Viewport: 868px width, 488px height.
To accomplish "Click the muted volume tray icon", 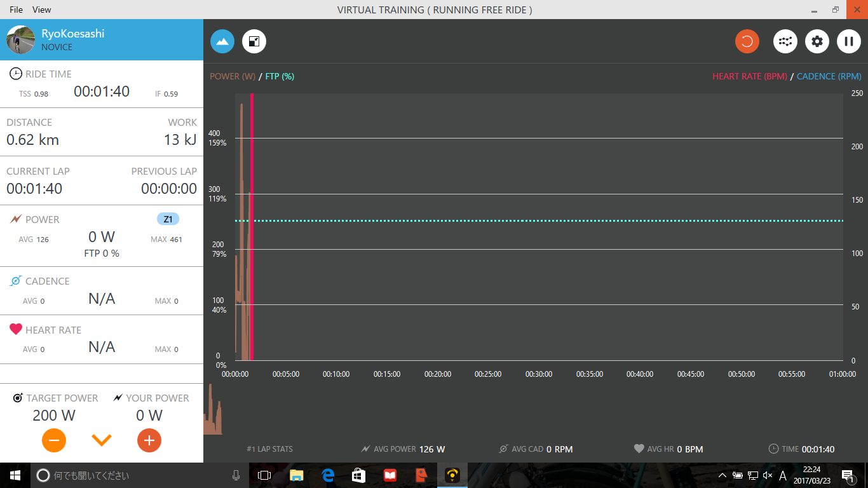I will coord(768,475).
